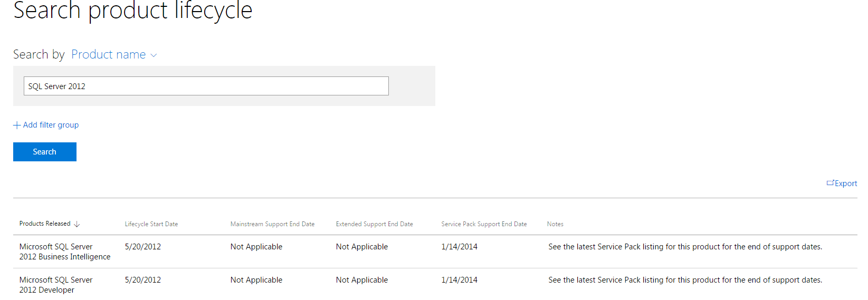The image size is (868, 300).
Task: Click the Search product lifecycle heading
Action: tap(133, 11)
